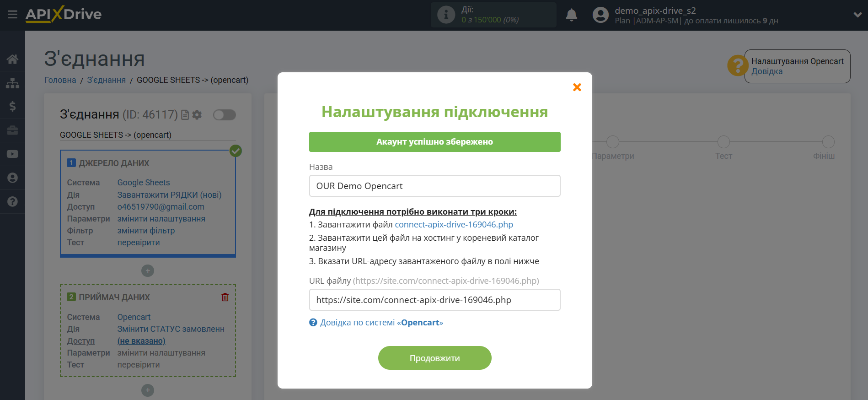Click the user avatar icon
This screenshot has width=868, height=400.
pos(600,15)
